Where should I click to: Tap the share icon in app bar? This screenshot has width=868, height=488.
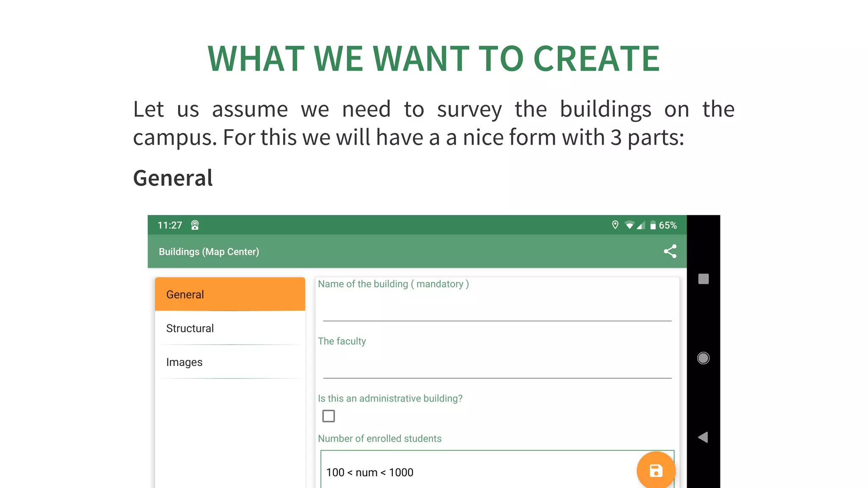(670, 252)
